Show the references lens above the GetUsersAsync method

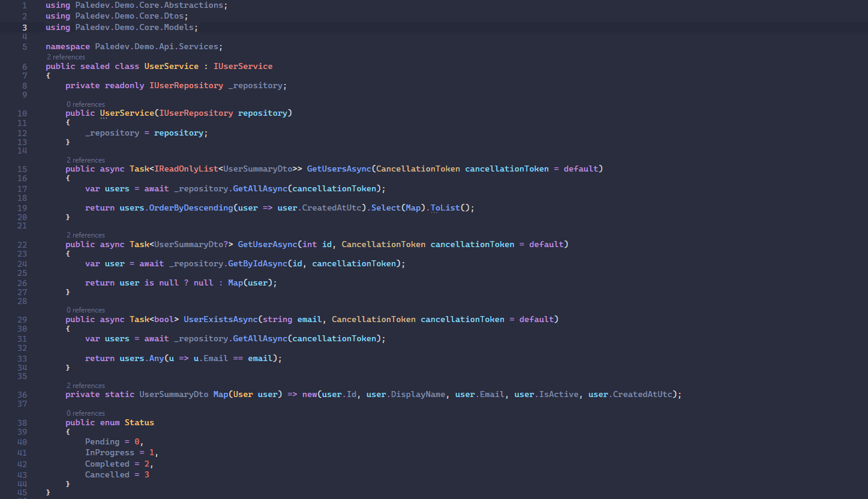[86, 160]
